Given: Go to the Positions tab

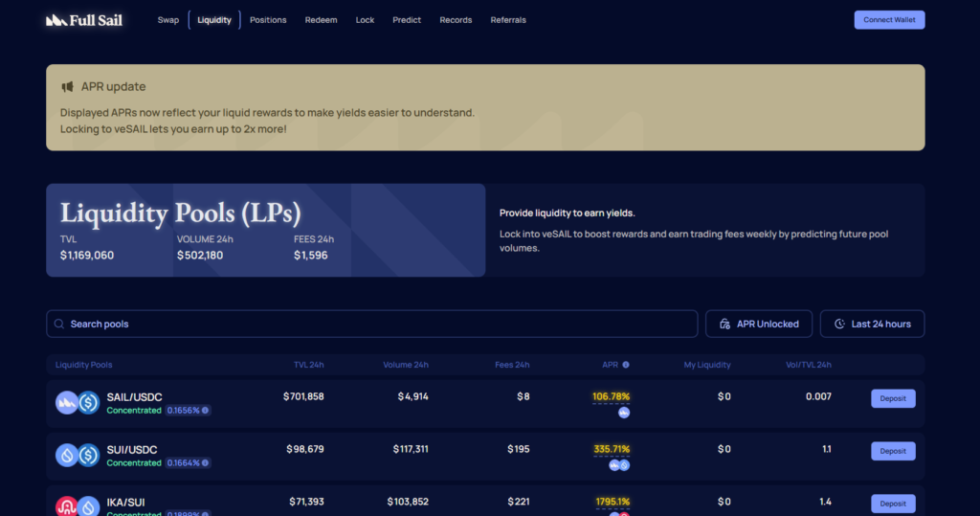Looking at the screenshot, I should tap(268, 20).
